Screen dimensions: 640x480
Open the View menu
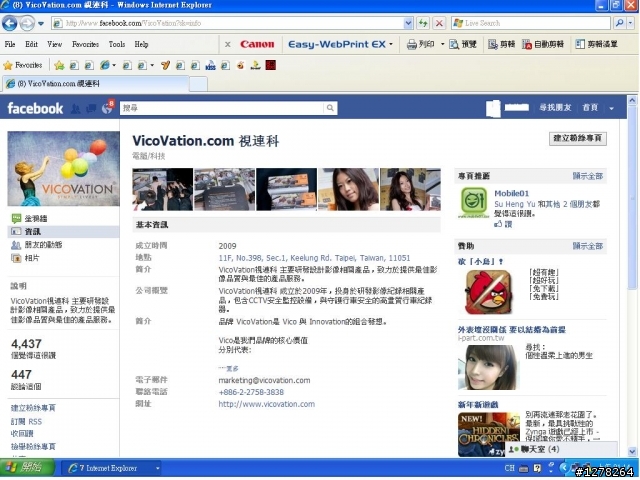coord(54,44)
